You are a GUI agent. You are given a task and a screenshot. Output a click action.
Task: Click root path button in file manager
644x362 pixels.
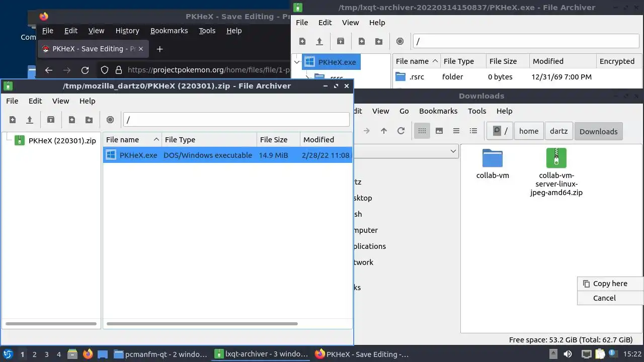coord(500,131)
